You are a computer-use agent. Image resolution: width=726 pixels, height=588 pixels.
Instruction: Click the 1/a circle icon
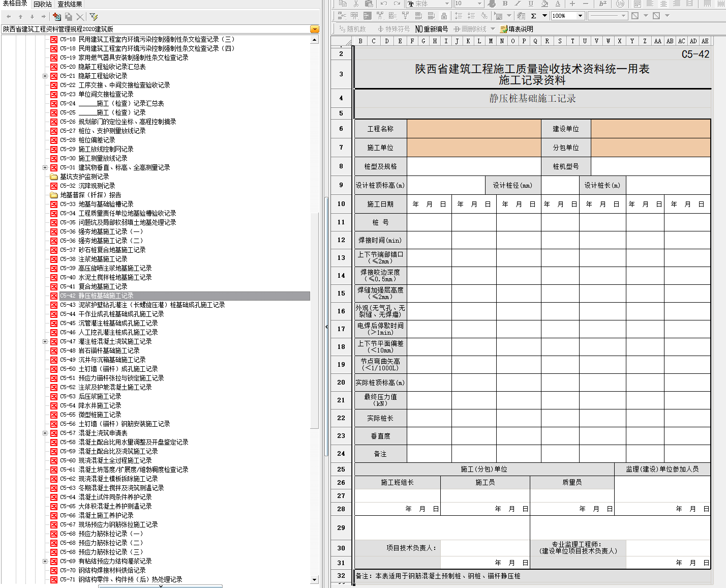coord(620,4)
